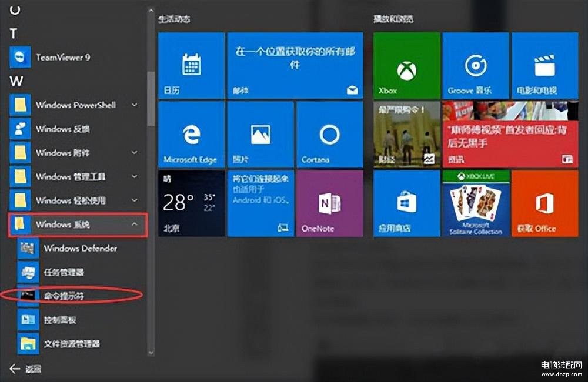Viewport: 588px width, 382px height.
Task: Open the Cortana tile
Action: (330, 134)
